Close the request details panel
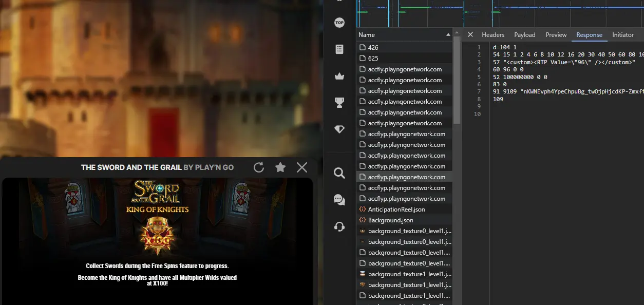 [x=470, y=34]
